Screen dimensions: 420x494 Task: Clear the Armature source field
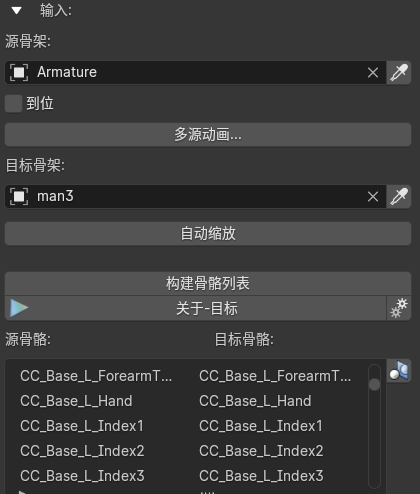[373, 72]
